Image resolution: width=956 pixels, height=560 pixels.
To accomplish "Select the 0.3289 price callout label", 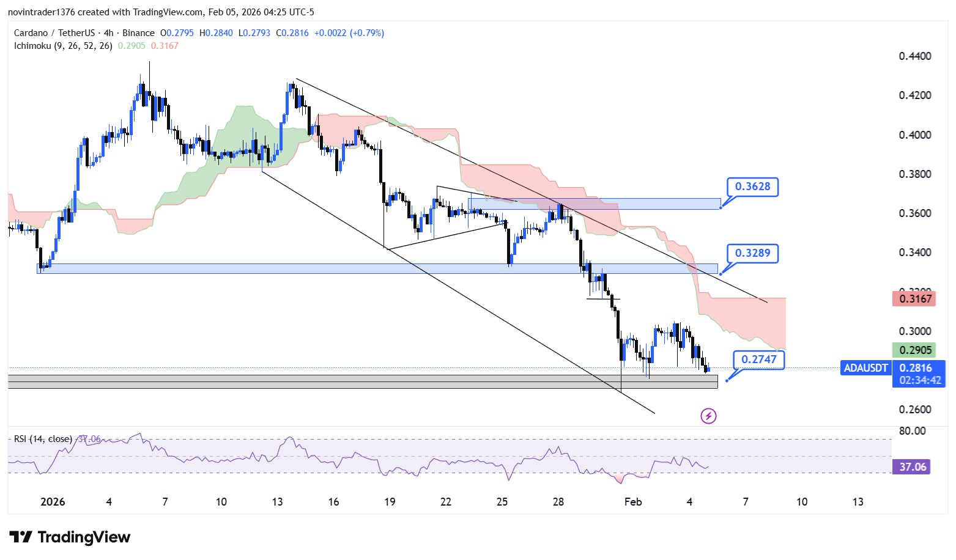I will (x=752, y=253).
